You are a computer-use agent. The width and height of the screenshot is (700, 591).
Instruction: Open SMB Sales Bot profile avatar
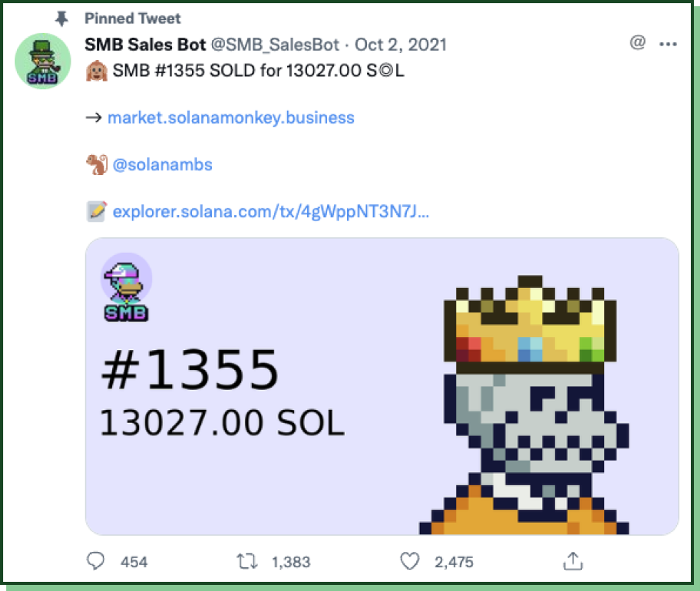click(x=43, y=61)
